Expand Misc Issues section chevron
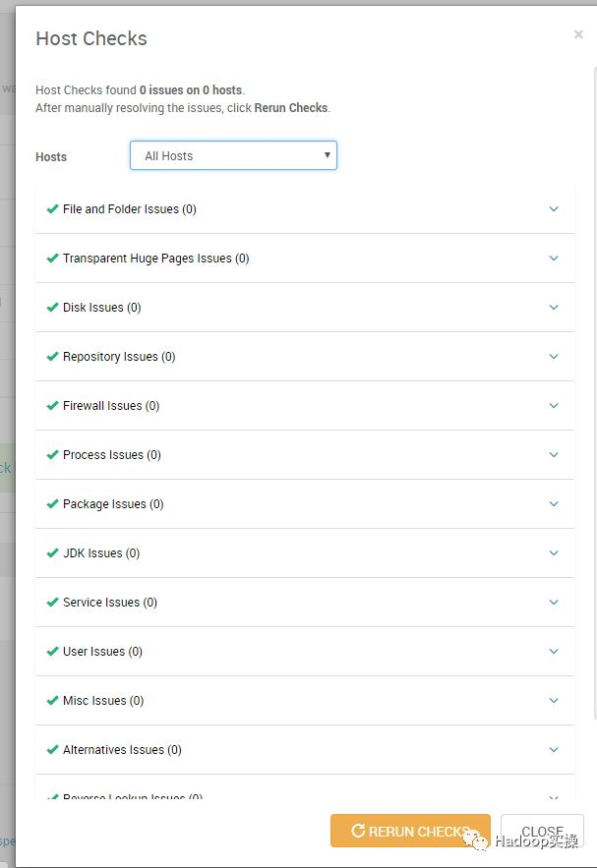597x868 pixels. [554, 701]
